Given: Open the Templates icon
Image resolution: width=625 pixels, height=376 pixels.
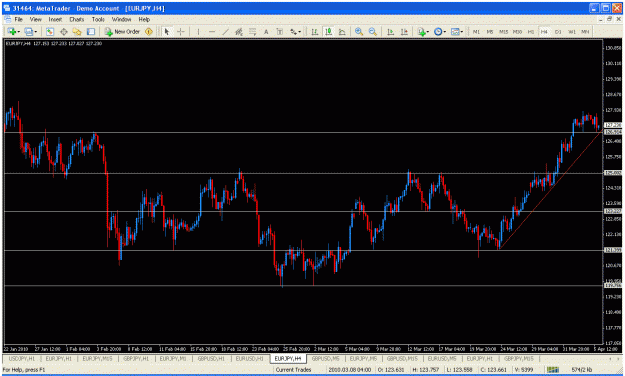Looking at the screenshot, I should pos(455,31).
